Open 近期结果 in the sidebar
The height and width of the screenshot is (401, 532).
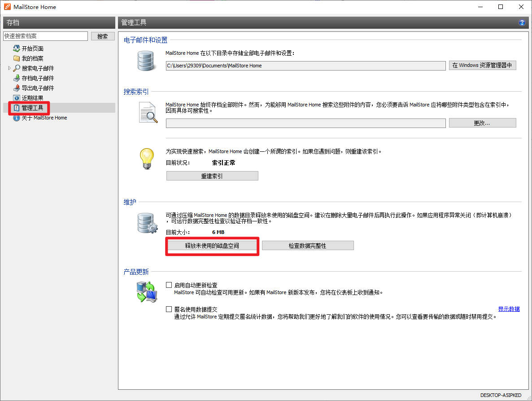tap(33, 98)
